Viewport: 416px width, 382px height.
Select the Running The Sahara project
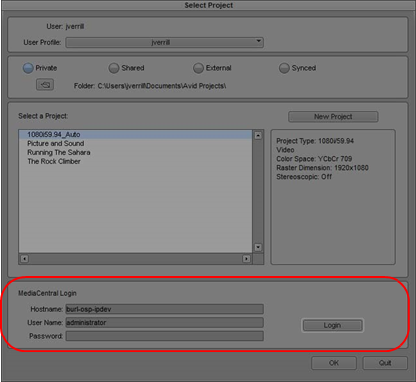tap(135, 152)
